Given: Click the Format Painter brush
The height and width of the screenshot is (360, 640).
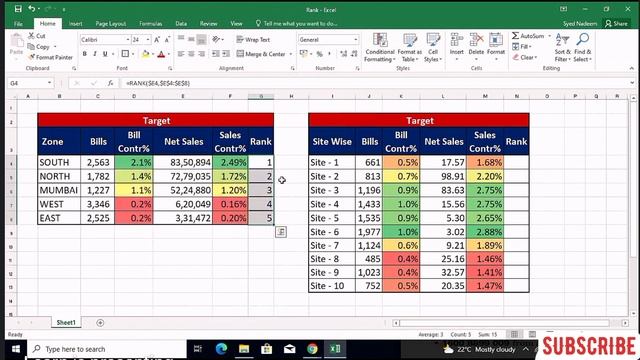Looking at the screenshot, I should click(31, 57).
